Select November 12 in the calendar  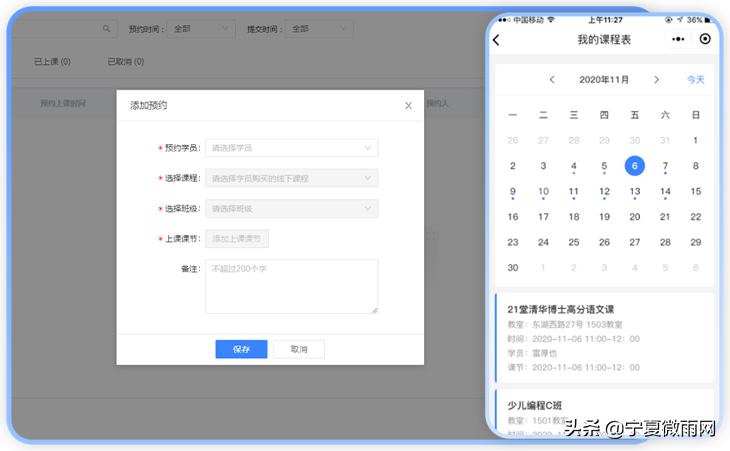coord(604,191)
